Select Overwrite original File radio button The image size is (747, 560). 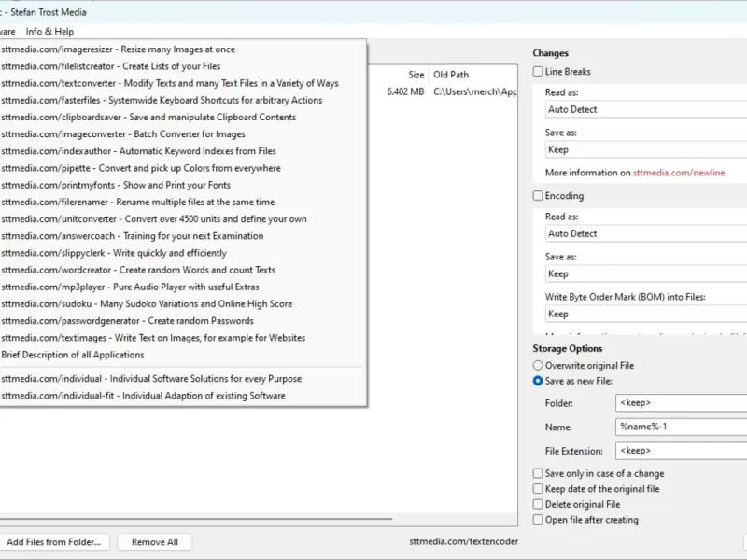point(538,365)
